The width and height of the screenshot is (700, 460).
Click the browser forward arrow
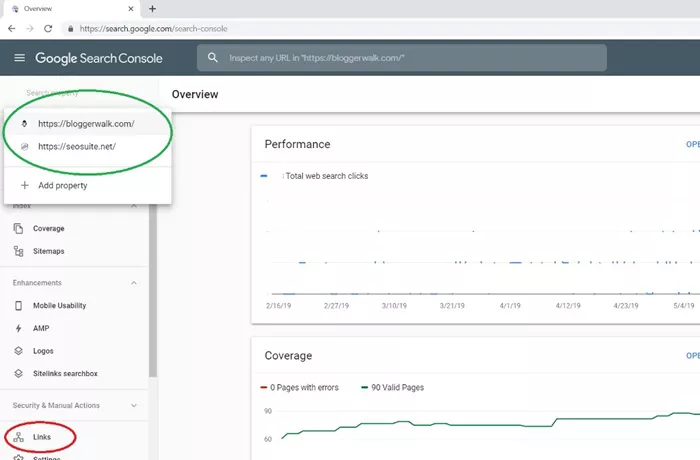tap(29, 29)
